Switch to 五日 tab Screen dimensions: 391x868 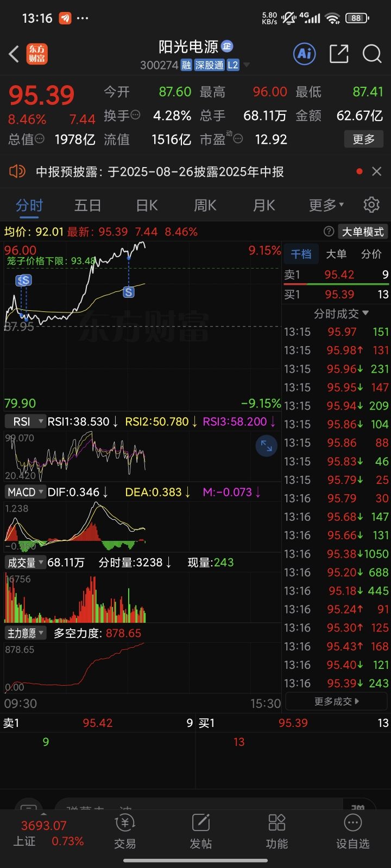click(88, 205)
